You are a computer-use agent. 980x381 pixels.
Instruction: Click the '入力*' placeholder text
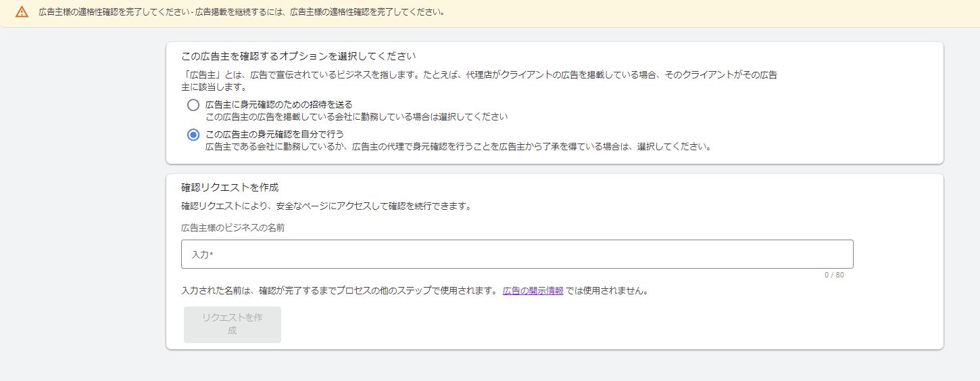pyautogui.click(x=203, y=254)
